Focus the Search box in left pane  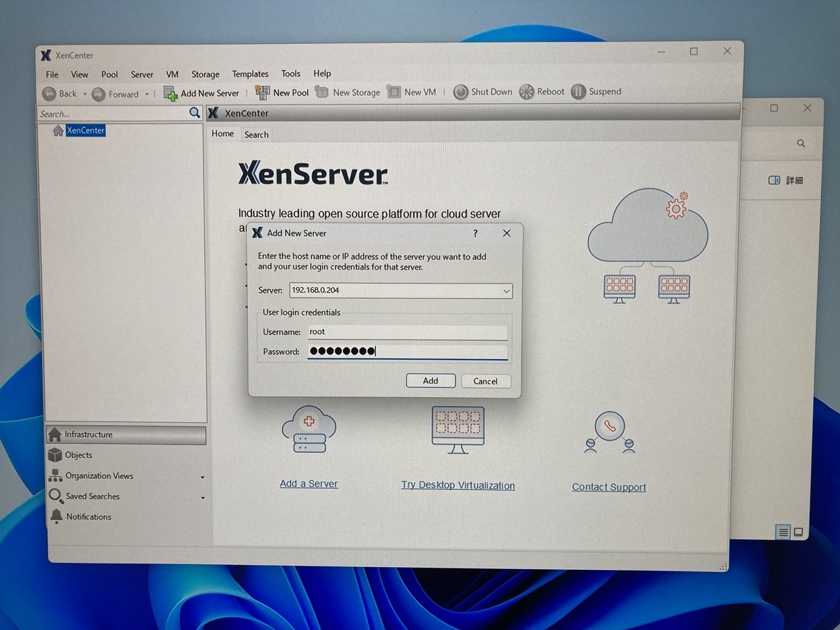tap(113, 113)
